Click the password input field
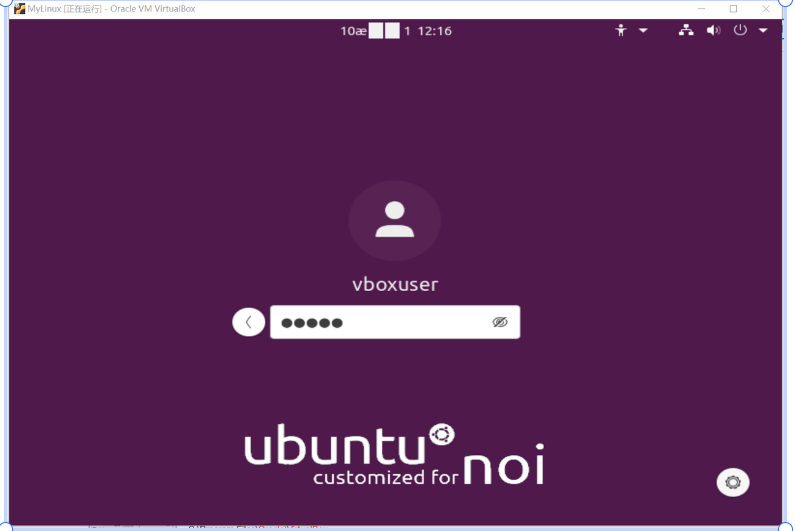This screenshot has height=531, width=795. click(395, 322)
